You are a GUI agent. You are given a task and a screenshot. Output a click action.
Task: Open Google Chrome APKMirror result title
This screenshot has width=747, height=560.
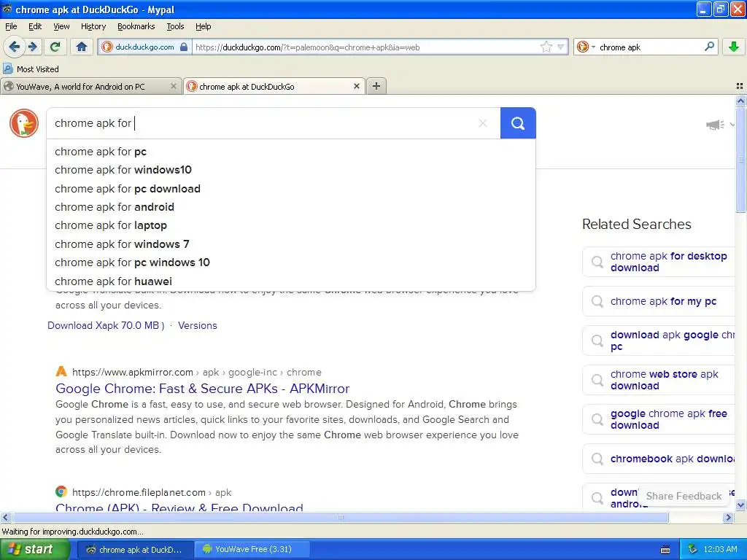(x=203, y=389)
